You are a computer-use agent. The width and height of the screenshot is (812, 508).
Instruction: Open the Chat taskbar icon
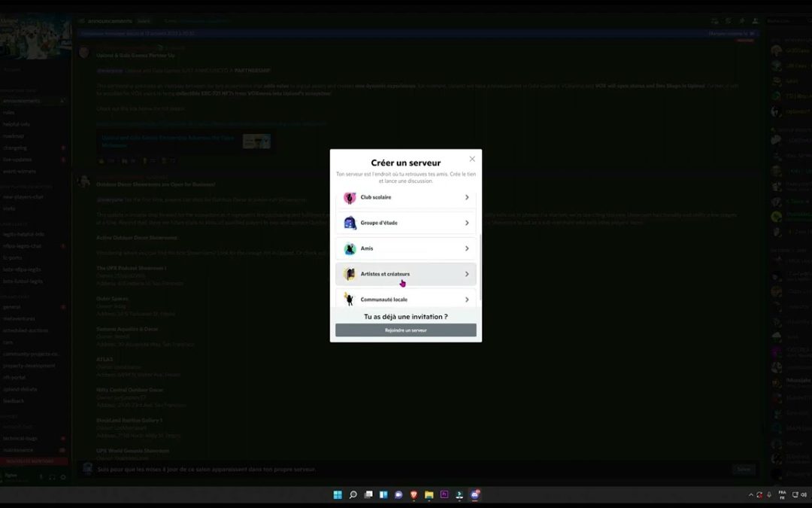(398, 494)
